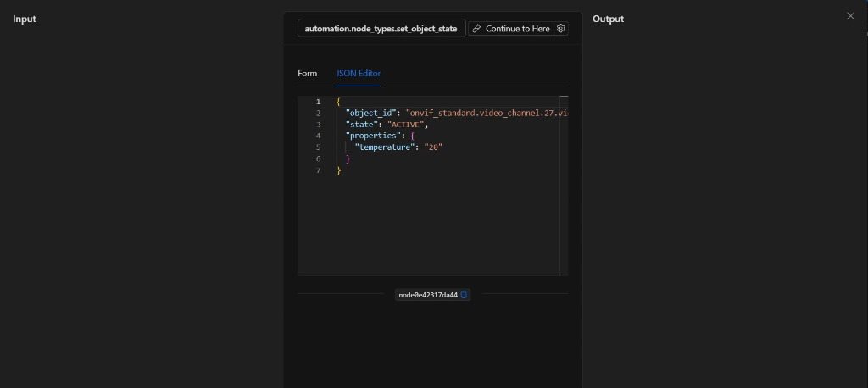The width and height of the screenshot is (868, 388).
Task: Close the node editor with X icon
Action: click(x=850, y=16)
